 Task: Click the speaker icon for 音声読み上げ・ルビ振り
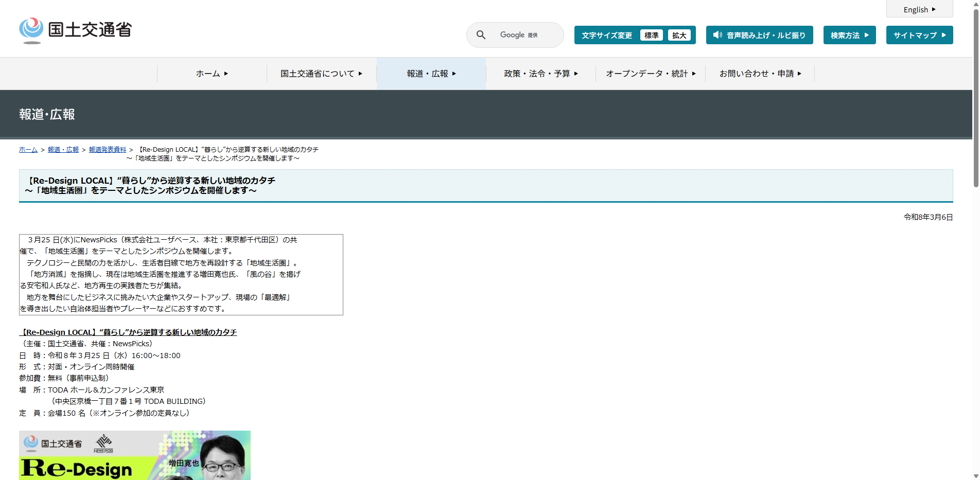point(718,34)
